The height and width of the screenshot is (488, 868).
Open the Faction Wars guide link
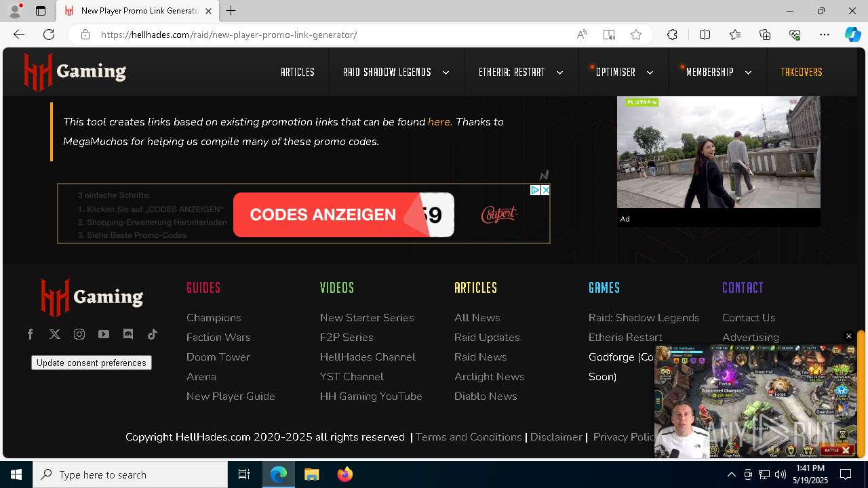218,338
